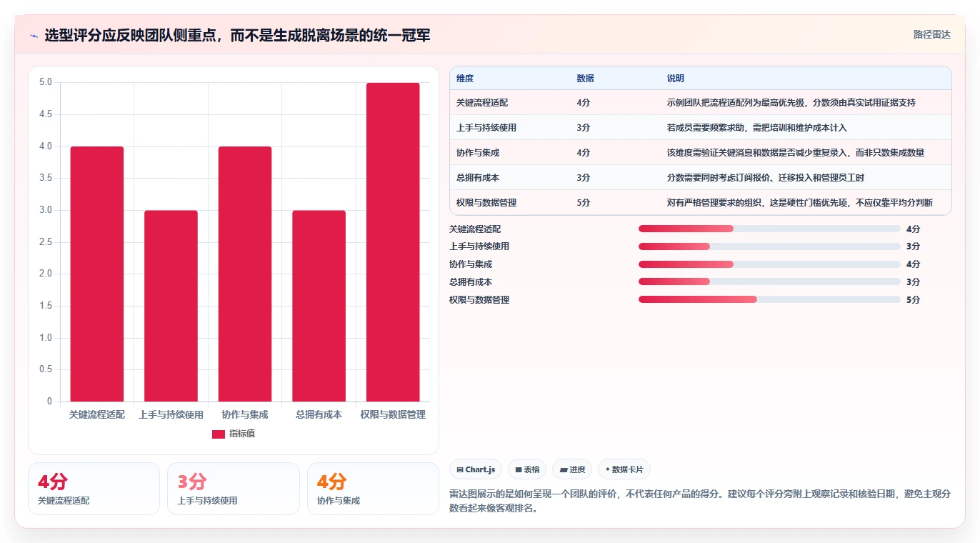This screenshot has height=543, width=980.
Task: Toggle the 指标值 legend swatch
Action: pyautogui.click(x=219, y=434)
